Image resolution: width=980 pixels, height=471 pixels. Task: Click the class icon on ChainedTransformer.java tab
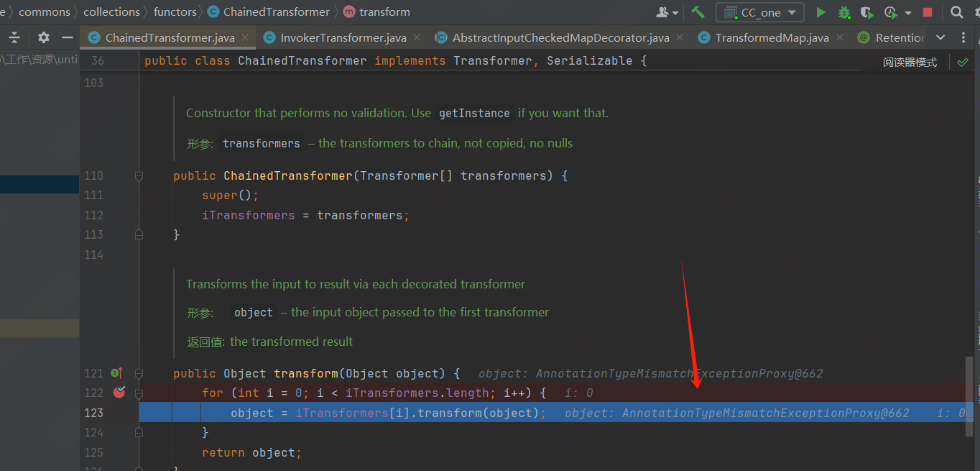pyautogui.click(x=93, y=37)
